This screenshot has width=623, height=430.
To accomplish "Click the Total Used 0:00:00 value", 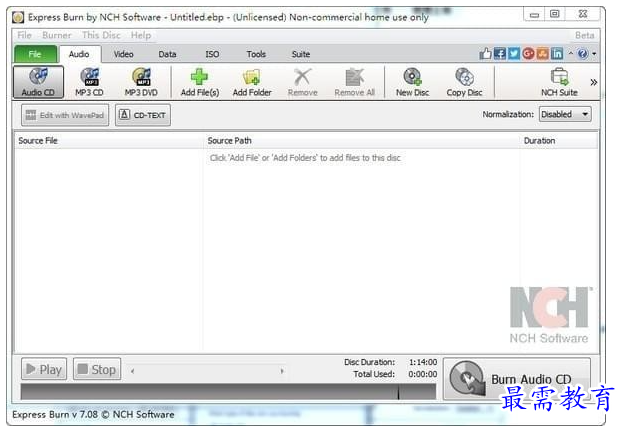I will coord(423,374).
